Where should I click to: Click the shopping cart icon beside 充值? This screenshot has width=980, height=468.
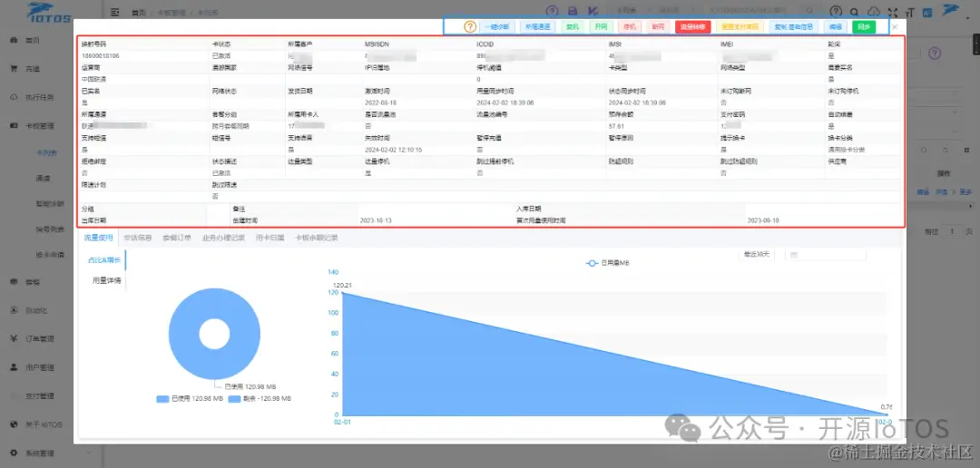pyautogui.click(x=14, y=69)
